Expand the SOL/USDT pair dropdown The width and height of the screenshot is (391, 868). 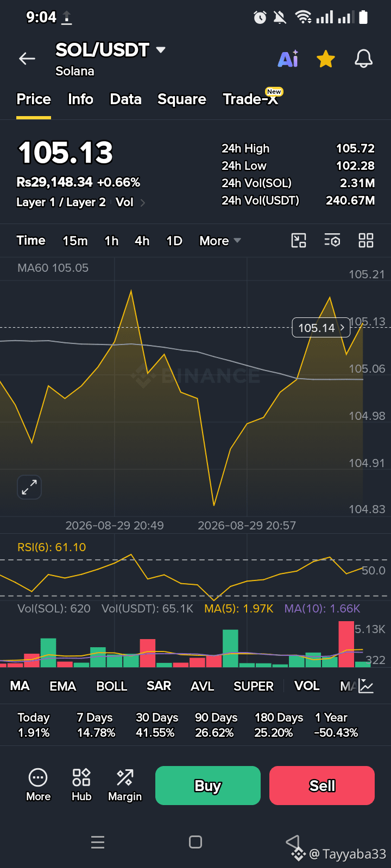pyautogui.click(x=161, y=50)
